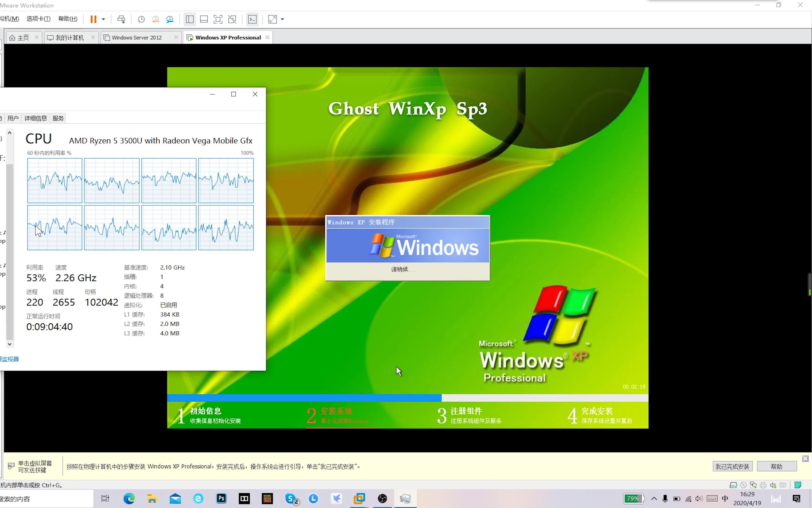Click the CD/DVD device status icon
Screen dimensions: 812x508
point(744,485)
